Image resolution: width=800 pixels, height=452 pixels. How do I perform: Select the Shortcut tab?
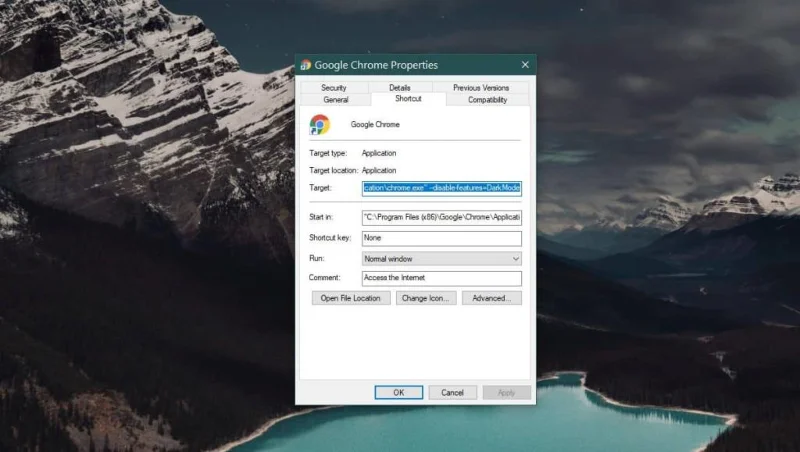[x=408, y=98]
